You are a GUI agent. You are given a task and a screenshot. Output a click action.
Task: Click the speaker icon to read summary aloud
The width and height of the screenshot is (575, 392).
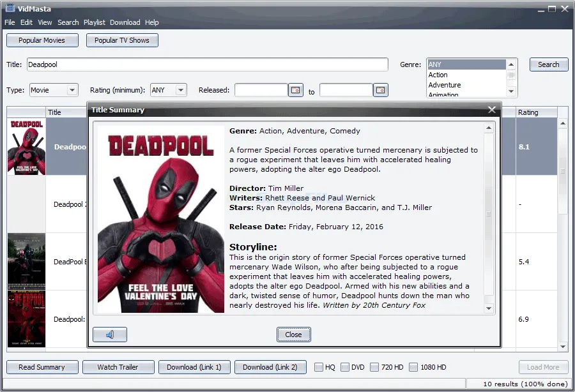(x=110, y=335)
